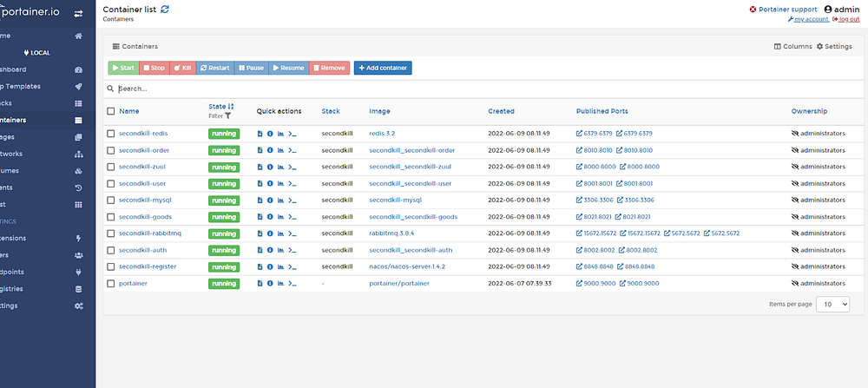Open logs icon for secondkill-mysql
The image size is (868, 388).
click(x=260, y=200)
